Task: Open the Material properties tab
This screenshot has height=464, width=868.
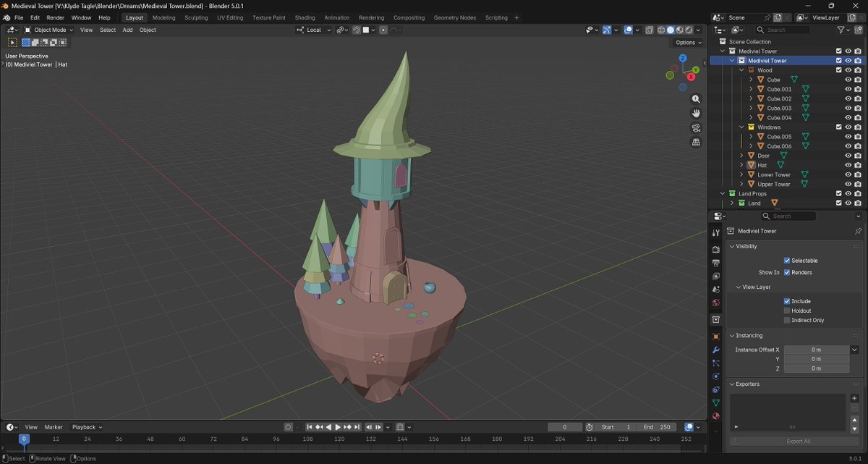Action: 715,416
